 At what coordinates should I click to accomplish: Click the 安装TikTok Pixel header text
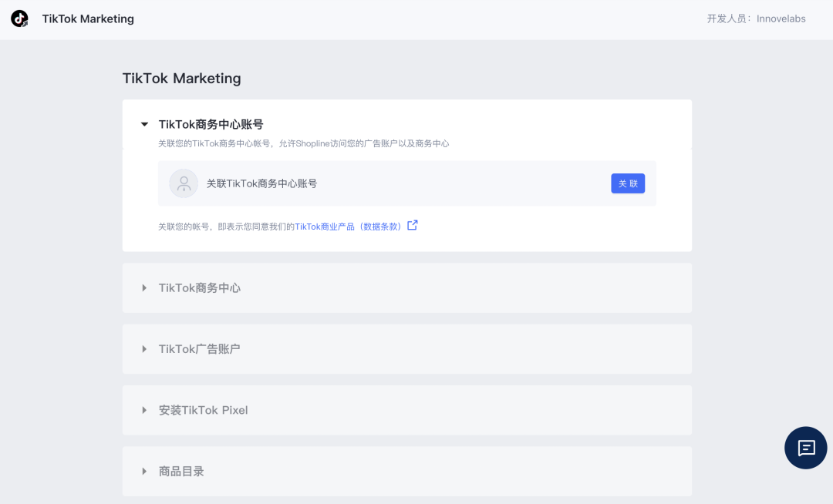click(x=203, y=409)
